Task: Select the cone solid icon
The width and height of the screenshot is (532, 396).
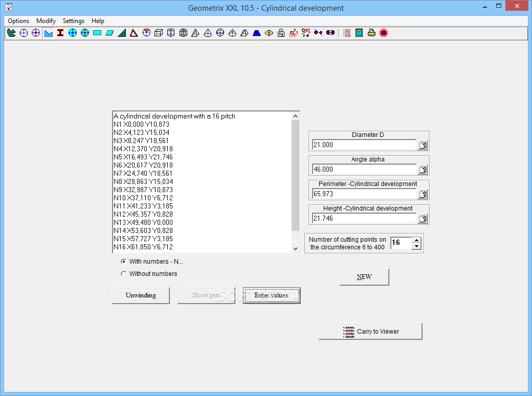Action: pos(208,33)
